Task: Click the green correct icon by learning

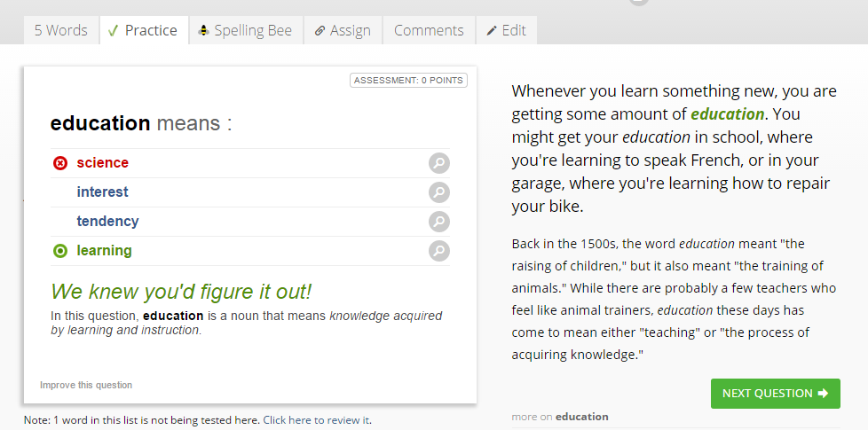Action: click(60, 251)
